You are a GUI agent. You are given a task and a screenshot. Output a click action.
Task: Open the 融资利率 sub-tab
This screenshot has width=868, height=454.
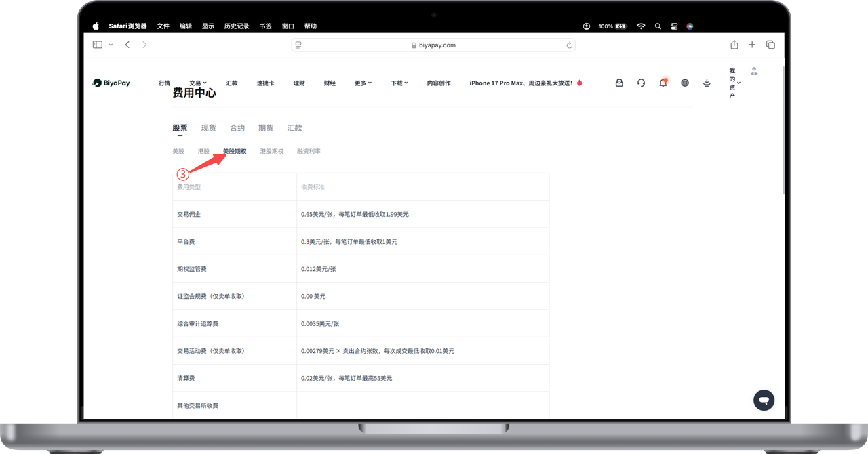(309, 151)
